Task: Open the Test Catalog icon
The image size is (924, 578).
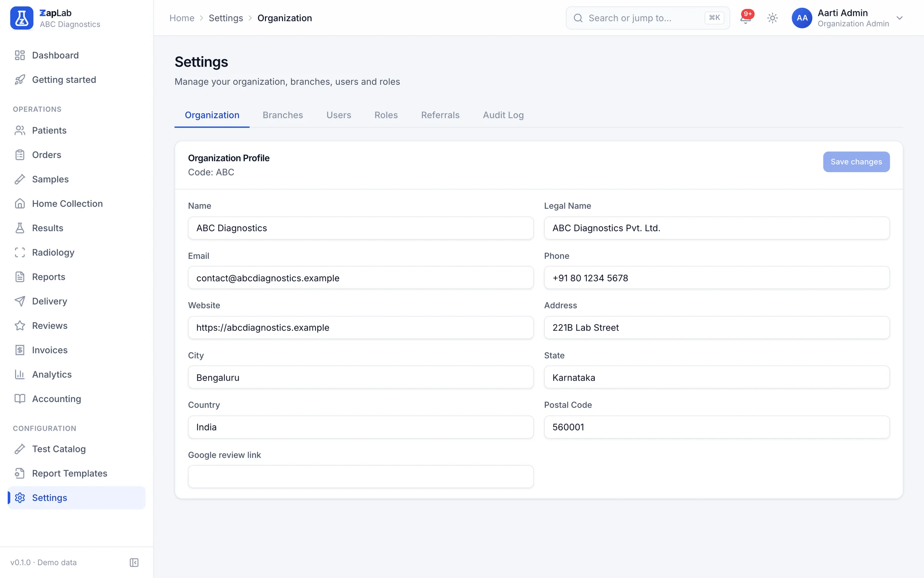Action: click(20, 449)
